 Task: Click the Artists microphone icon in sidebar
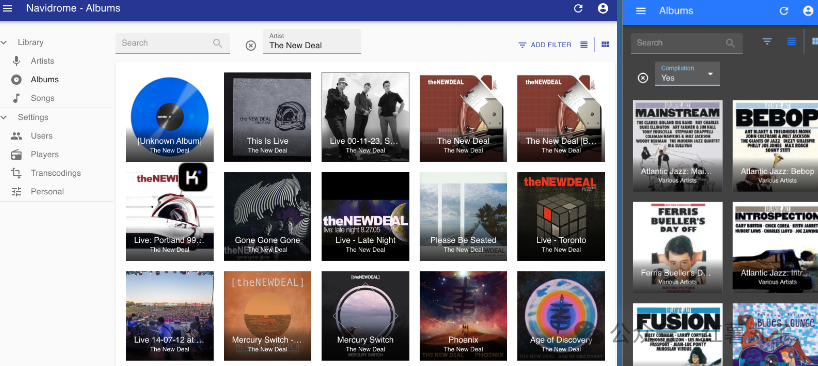(x=17, y=61)
